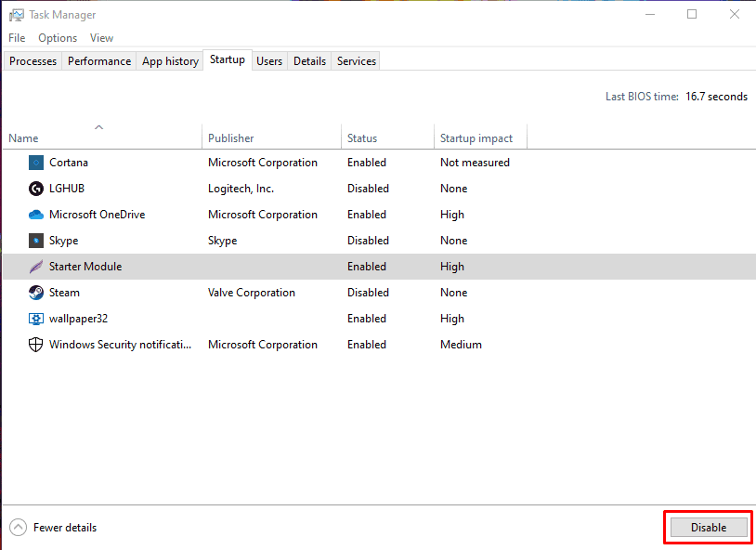This screenshot has height=550, width=756.
Task: Click the Last BIOS time value
Action: click(716, 97)
